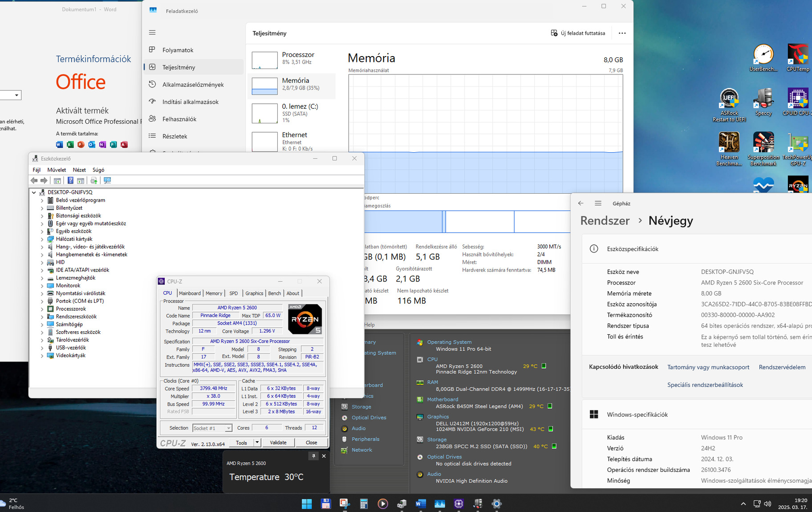Select 0. lemez (C:) performance entry
This screenshot has height=512, width=812.
tap(292, 113)
